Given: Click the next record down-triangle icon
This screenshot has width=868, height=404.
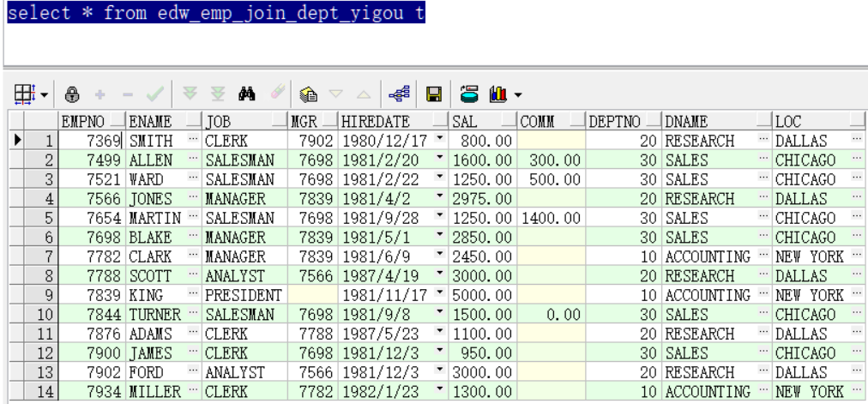Looking at the screenshot, I should tap(335, 94).
